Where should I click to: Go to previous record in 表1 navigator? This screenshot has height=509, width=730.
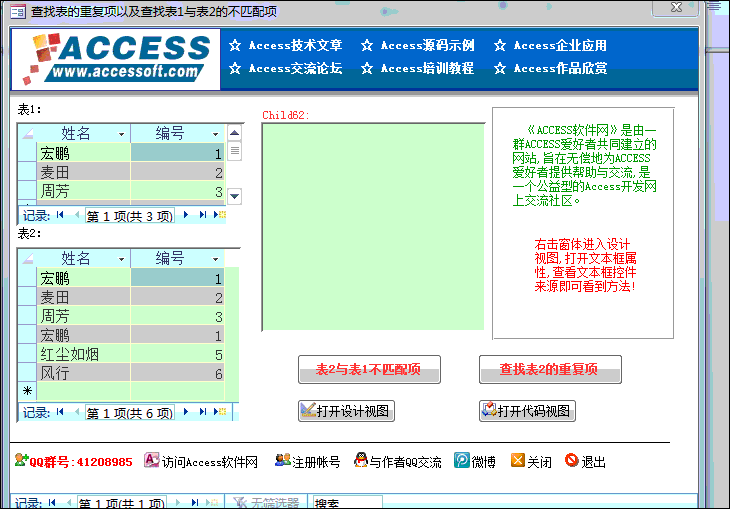coord(77,215)
